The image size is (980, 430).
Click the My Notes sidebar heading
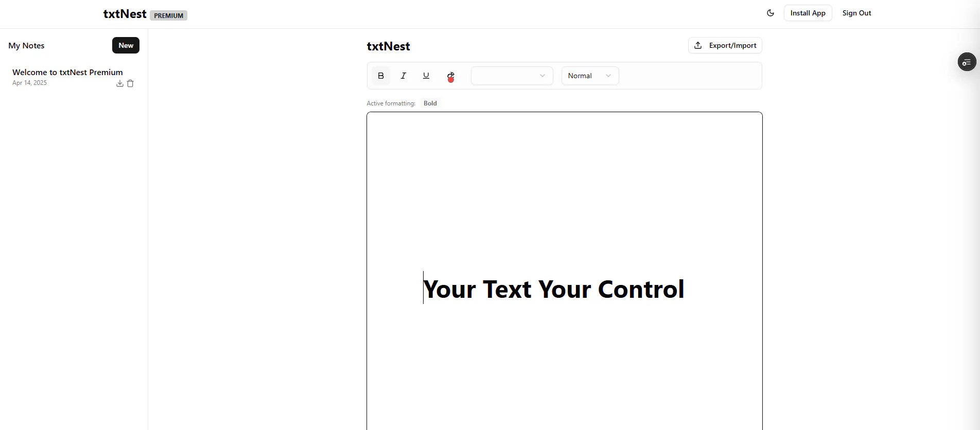click(27, 45)
